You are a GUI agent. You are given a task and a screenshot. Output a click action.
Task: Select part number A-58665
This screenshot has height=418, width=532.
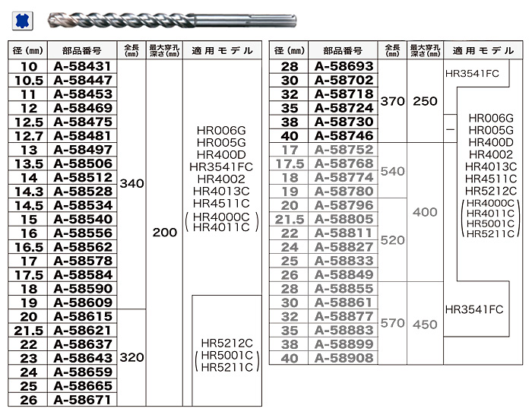83,386
